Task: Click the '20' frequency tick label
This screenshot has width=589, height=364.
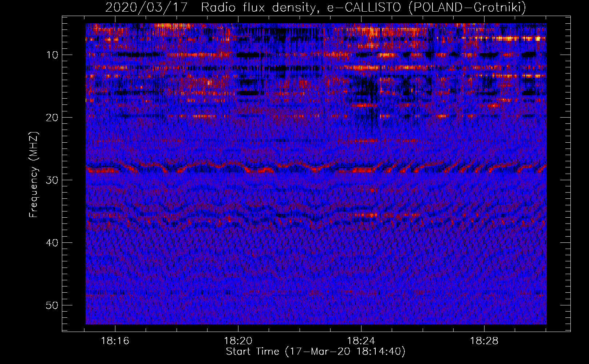Action: point(52,118)
